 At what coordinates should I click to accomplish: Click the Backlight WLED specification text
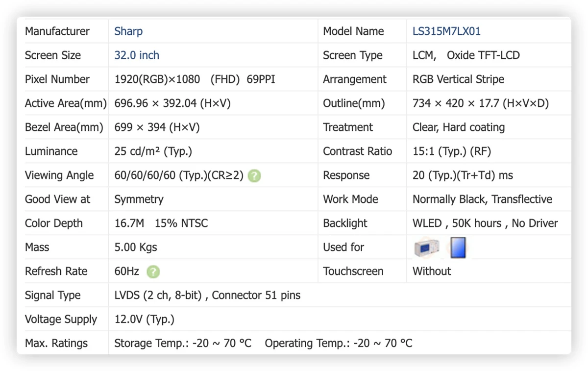click(x=485, y=223)
